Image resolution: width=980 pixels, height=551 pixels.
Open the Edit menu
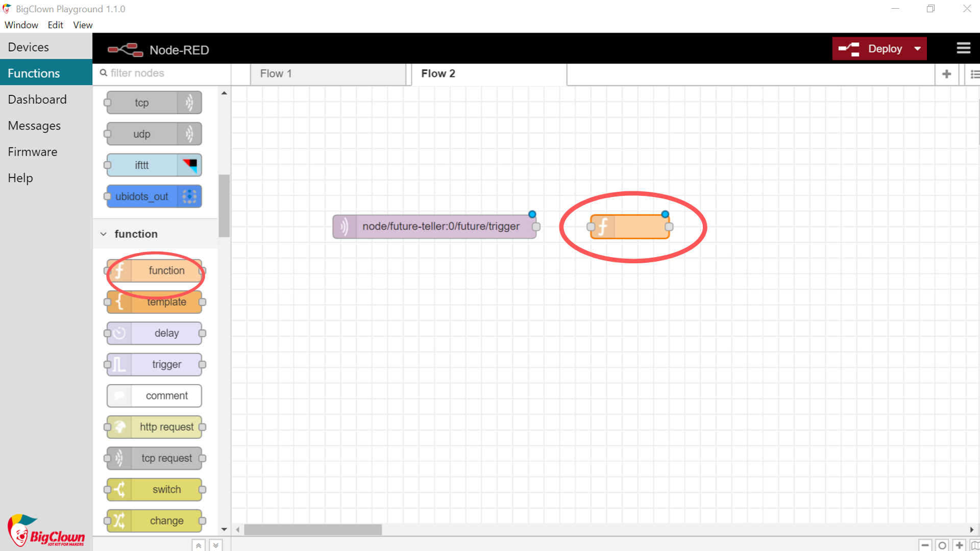coord(55,25)
